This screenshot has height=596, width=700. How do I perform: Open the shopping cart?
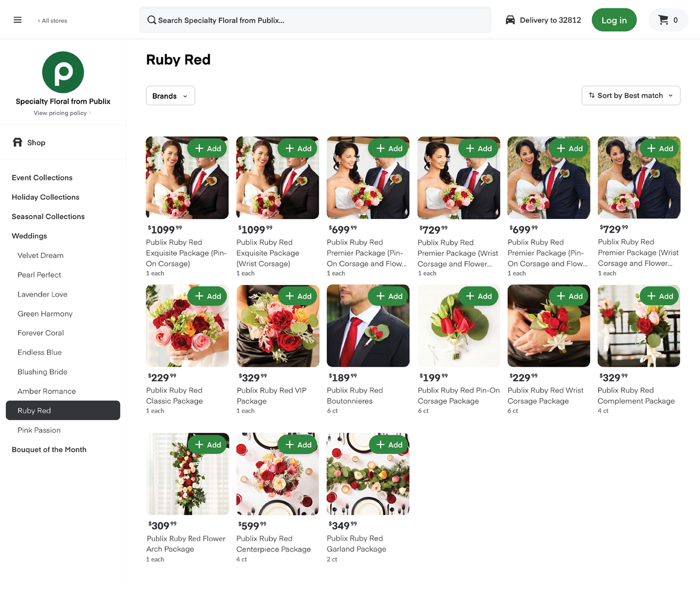[x=668, y=20]
